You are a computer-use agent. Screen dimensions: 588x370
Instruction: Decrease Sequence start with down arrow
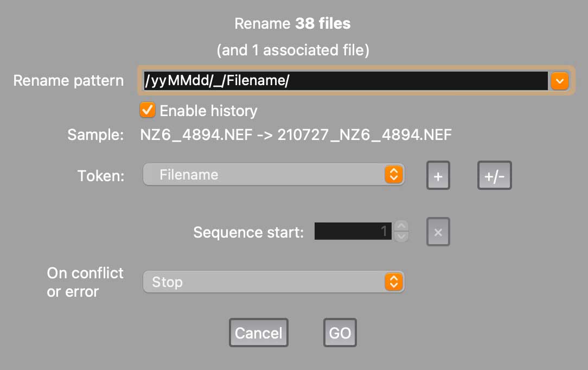401,237
